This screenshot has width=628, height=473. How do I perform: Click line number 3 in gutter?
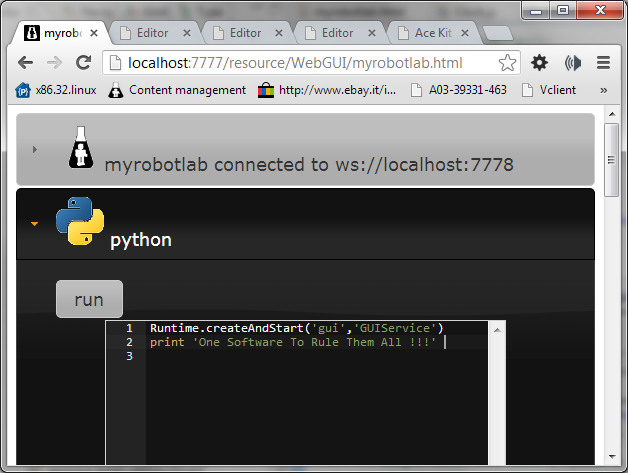(129, 356)
